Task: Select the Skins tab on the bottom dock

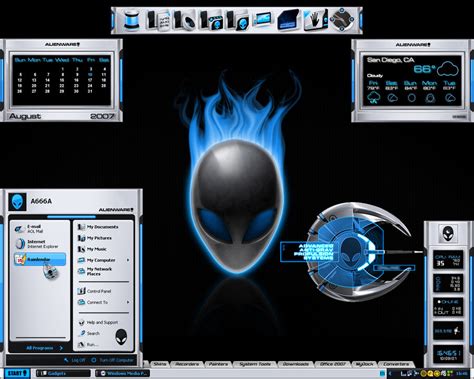Action: tap(160, 364)
